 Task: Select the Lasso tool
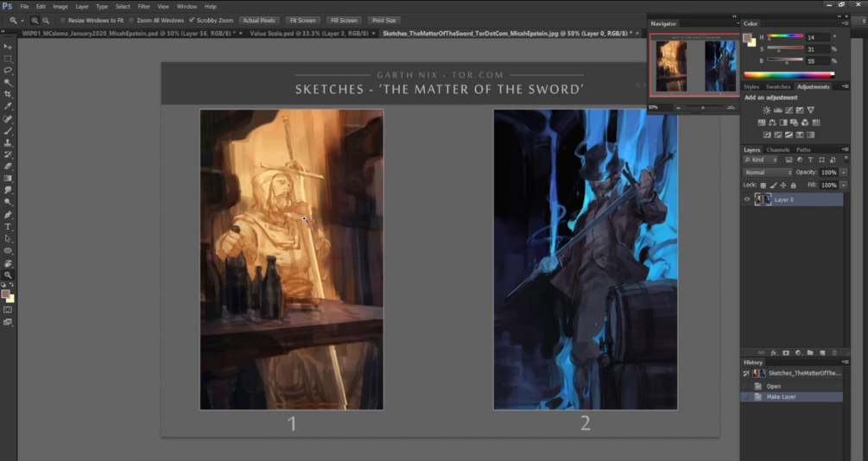pos(8,71)
